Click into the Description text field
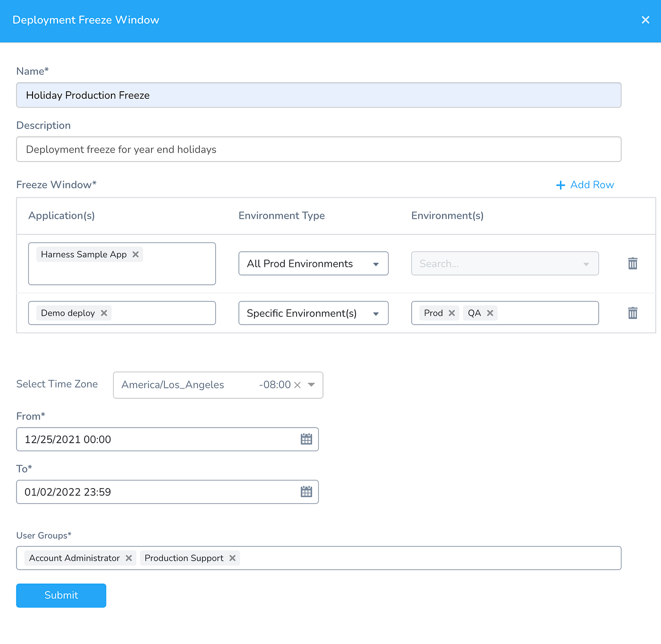 click(319, 149)
